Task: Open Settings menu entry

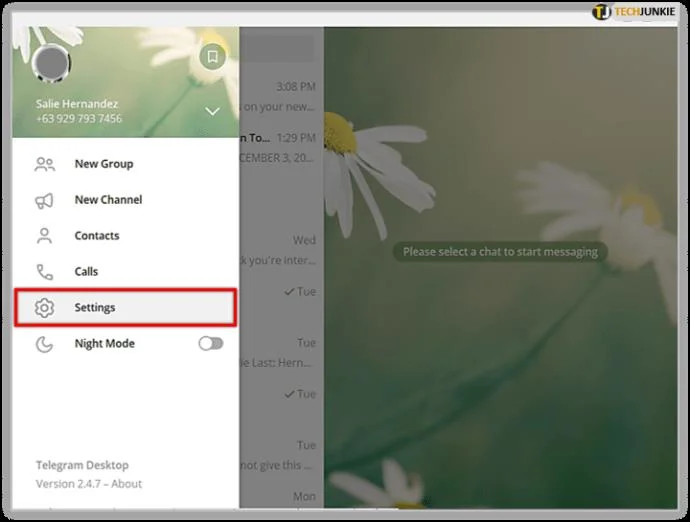Action: coord(126,307)
